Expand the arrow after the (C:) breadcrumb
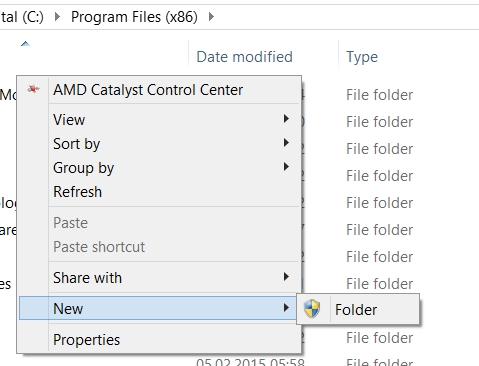The width and height of the screenshot is (479, 366). [x=57, y=16]
